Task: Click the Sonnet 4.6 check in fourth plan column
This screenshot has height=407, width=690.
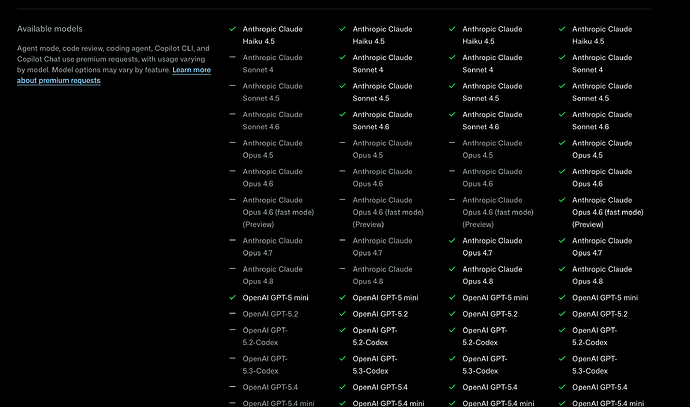Action: (562, 114)
